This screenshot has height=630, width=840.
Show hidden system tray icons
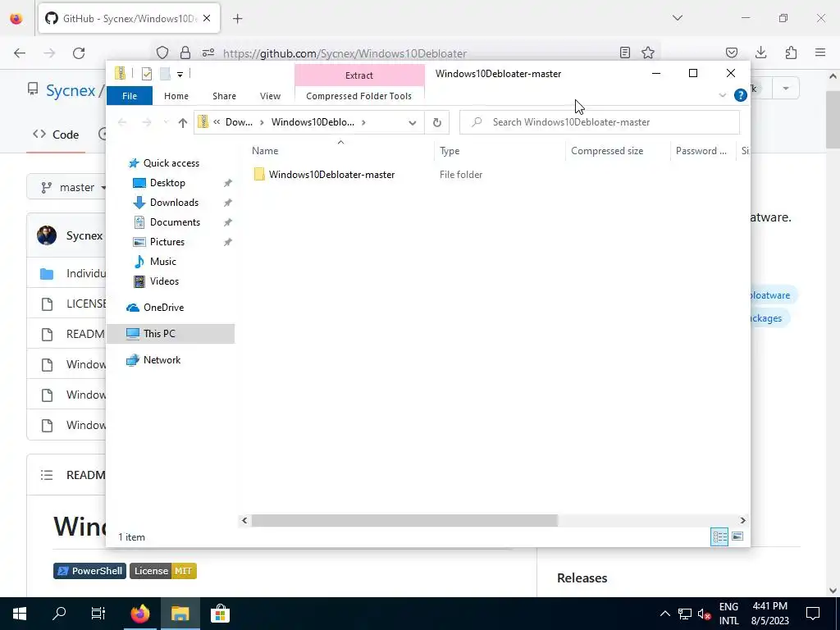tap(664, 614)
